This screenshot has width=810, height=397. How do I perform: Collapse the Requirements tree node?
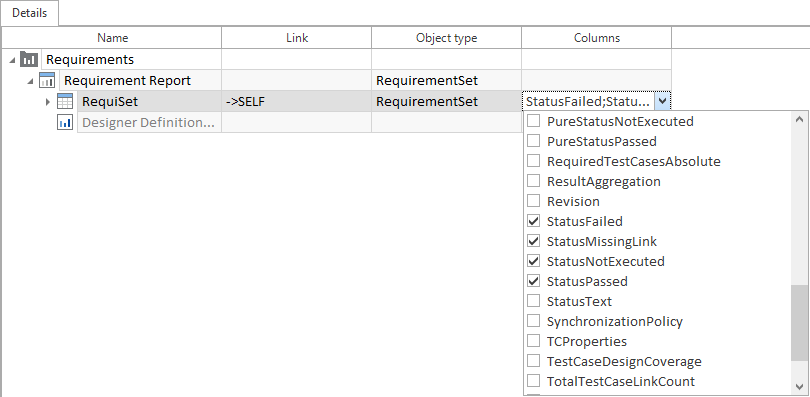(x=12, y=60)
